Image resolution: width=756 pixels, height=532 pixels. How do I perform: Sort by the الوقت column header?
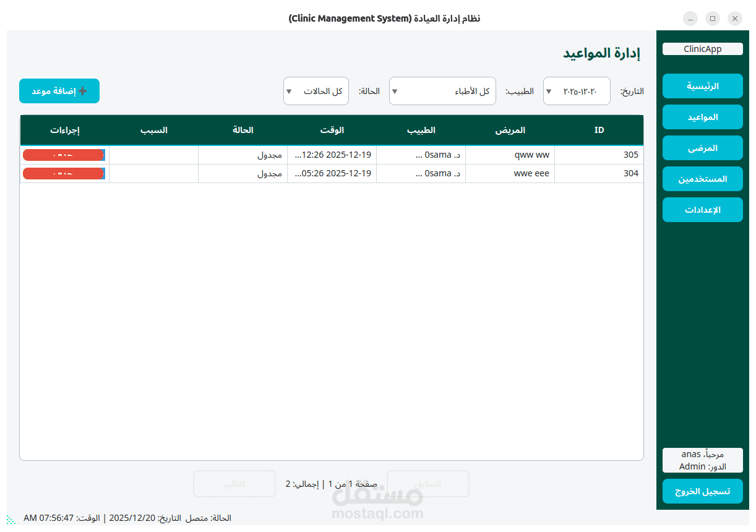point(332,130)
